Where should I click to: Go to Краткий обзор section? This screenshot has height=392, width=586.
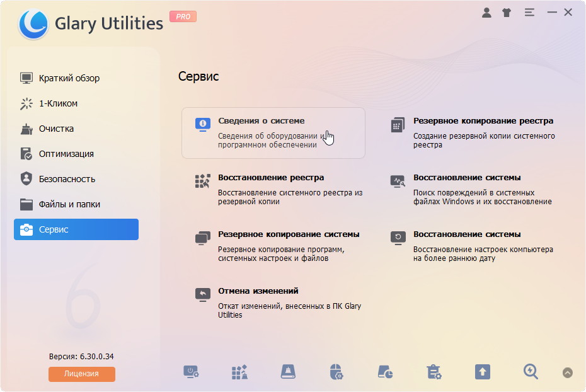[76, 78]
